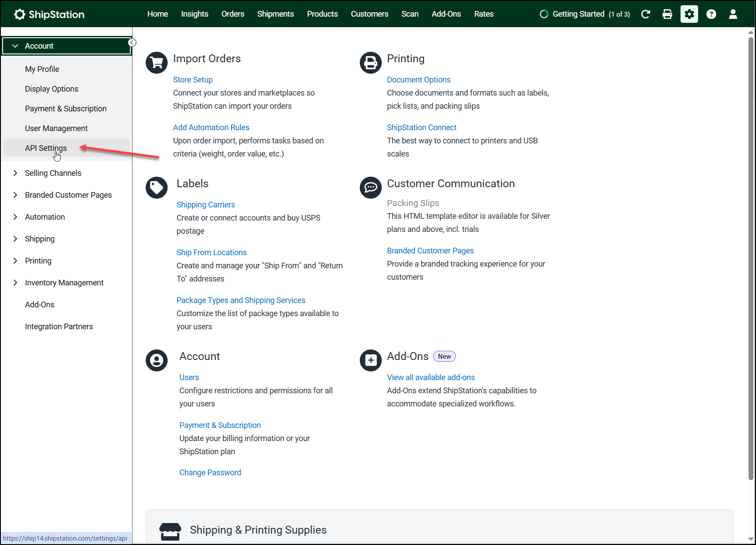Select API Settings in sidebar

(x=66, y=148)
